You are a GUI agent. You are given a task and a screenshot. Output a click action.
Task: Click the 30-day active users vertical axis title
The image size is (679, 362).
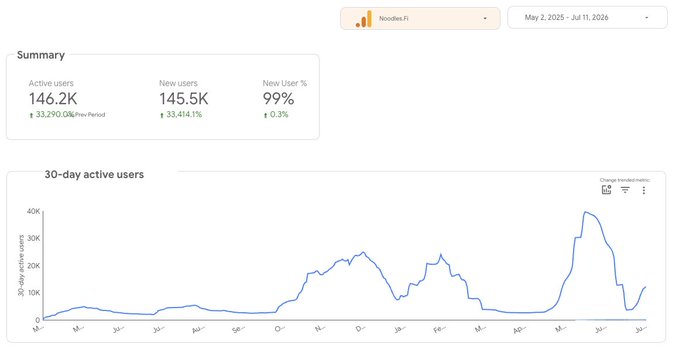(21, 265)
